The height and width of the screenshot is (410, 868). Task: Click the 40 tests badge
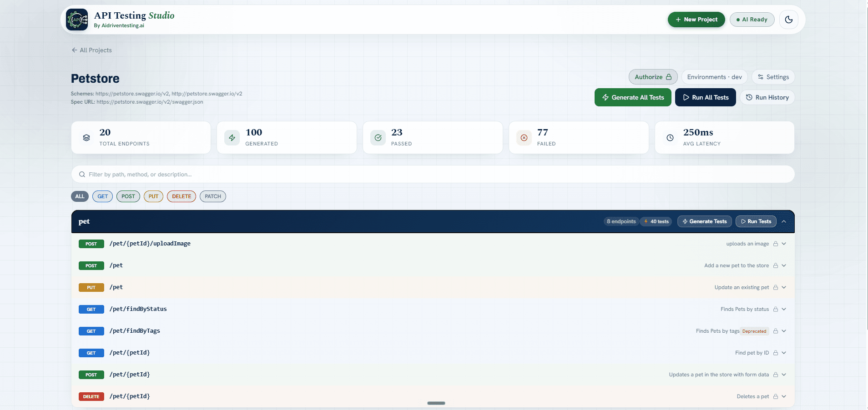[656, 221]
